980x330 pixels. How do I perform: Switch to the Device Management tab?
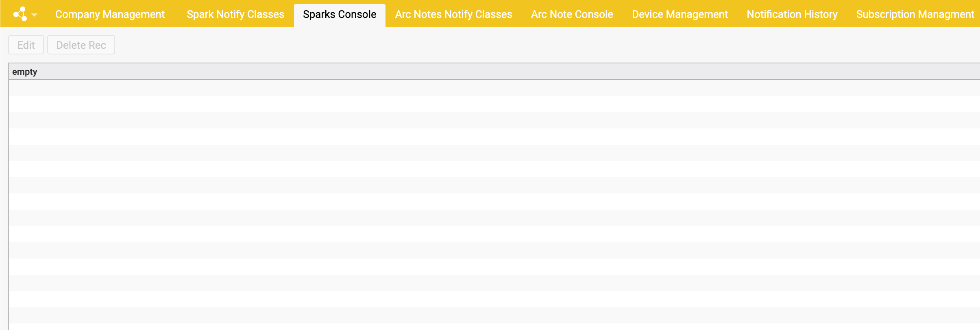(679, 14)
